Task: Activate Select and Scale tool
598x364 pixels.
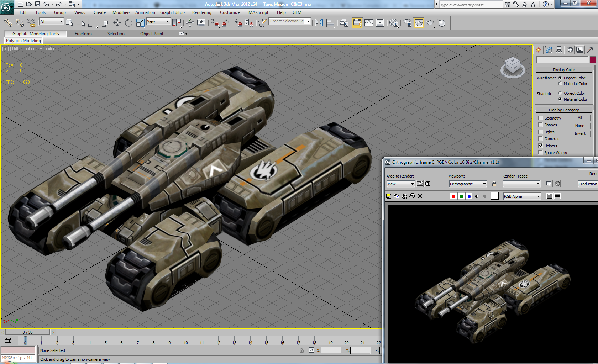Action: click(140, 23)
